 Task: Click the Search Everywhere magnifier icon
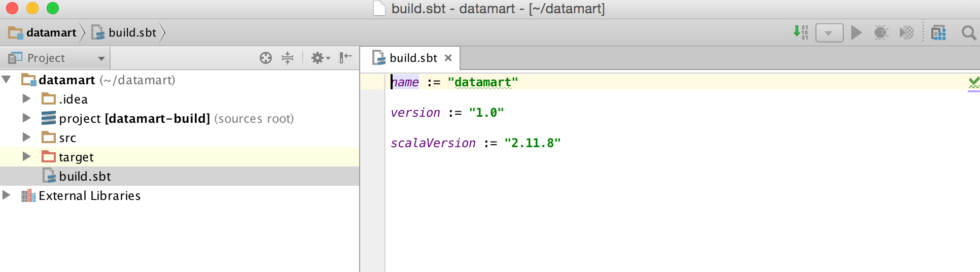(x=968, y=33)
